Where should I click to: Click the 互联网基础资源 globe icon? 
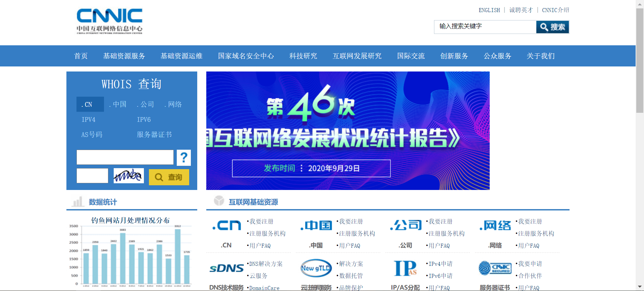point(219,201)
